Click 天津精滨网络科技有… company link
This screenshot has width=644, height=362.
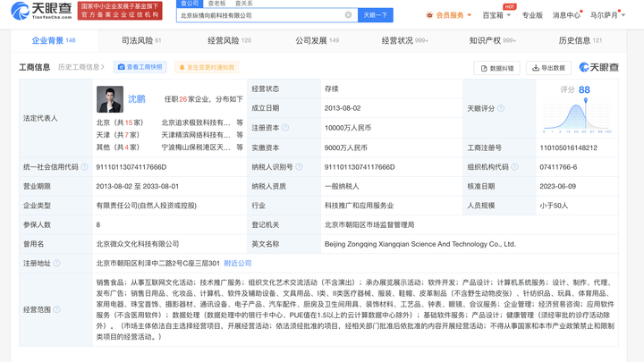[x=196, y=135]
